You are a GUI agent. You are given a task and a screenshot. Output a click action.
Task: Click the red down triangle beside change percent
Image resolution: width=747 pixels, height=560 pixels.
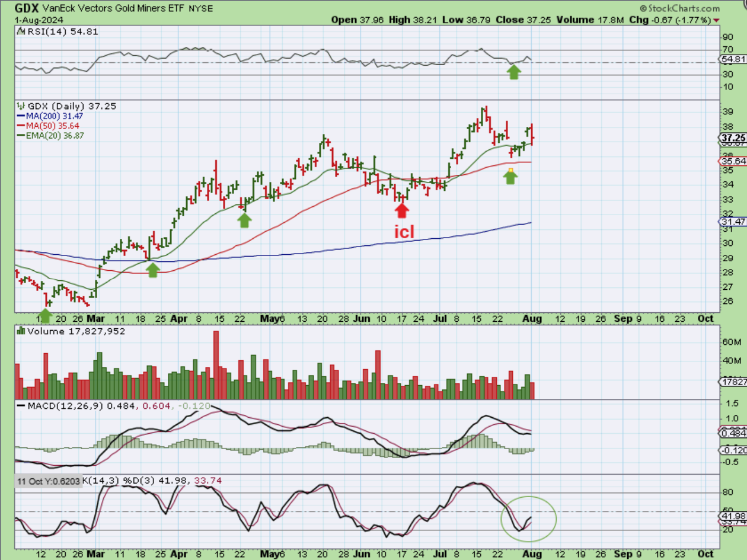pyautogui.click(x=717, y=20)
